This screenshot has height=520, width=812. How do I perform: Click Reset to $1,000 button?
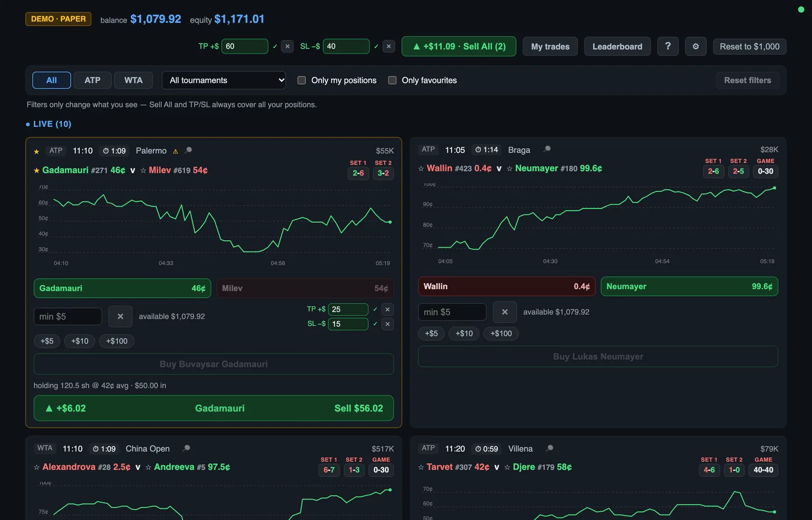(750, 46)
